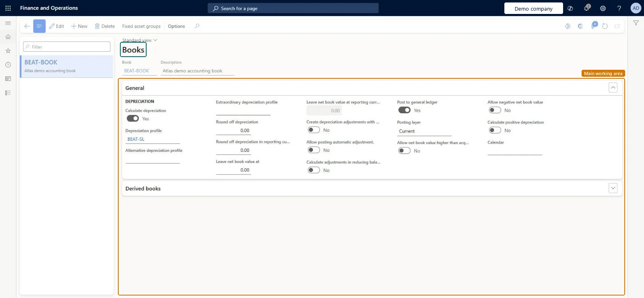Toggle Post to general ledger switch
The height and width of the screenshot is (298, 644).
tap(405, 110)
